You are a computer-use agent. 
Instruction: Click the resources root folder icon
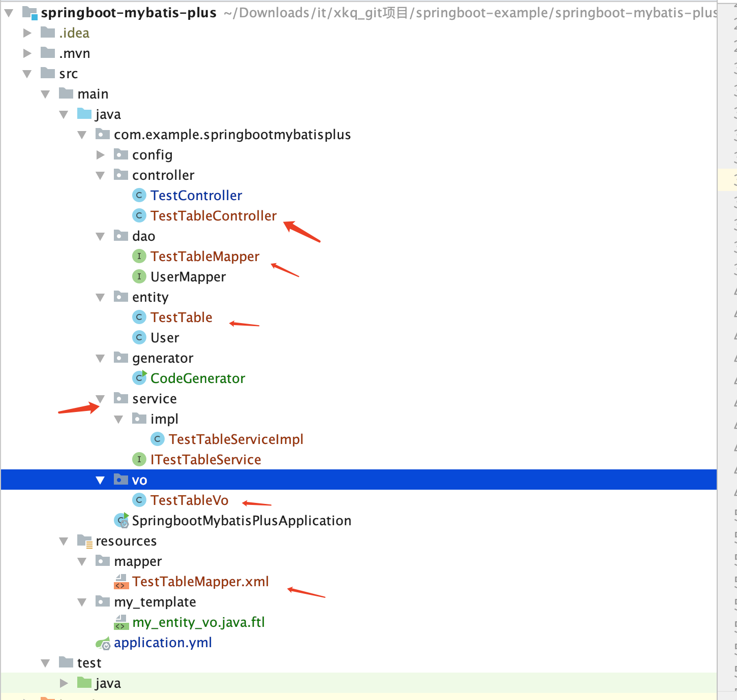[x=84, y=540]
